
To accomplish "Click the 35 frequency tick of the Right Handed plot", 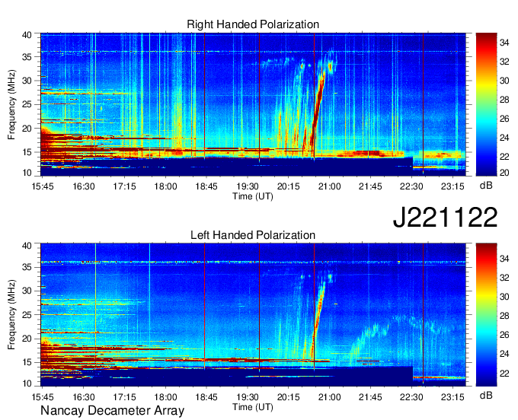I will [27, 57].
